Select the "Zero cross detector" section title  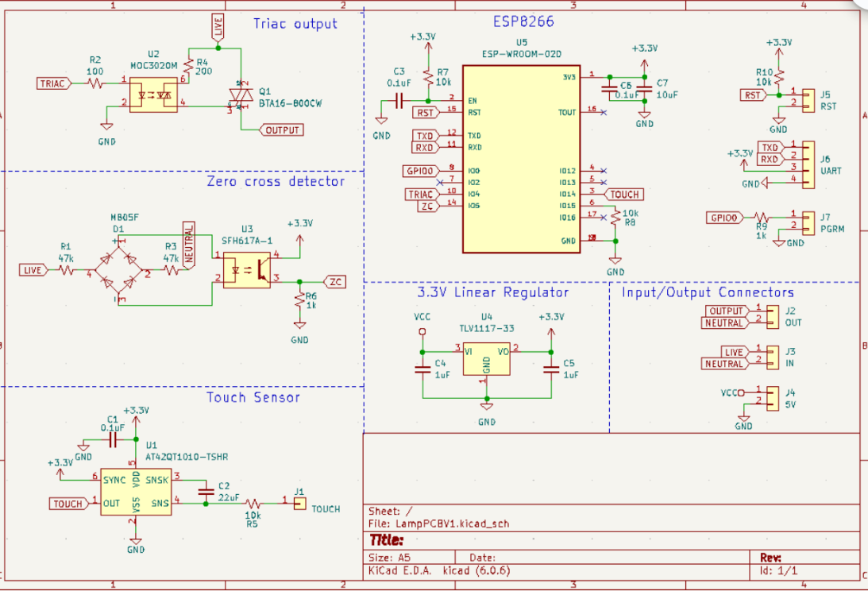[276, 181]
